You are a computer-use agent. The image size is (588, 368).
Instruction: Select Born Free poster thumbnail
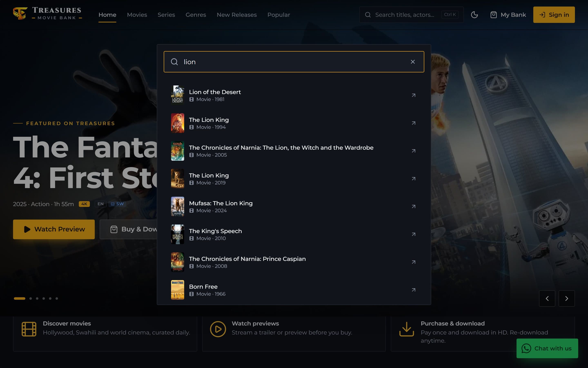(x=178, y=290)
